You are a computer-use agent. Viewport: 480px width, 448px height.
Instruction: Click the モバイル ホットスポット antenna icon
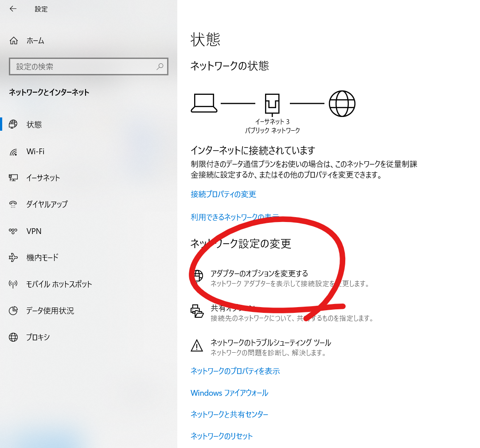coord(13,284)
